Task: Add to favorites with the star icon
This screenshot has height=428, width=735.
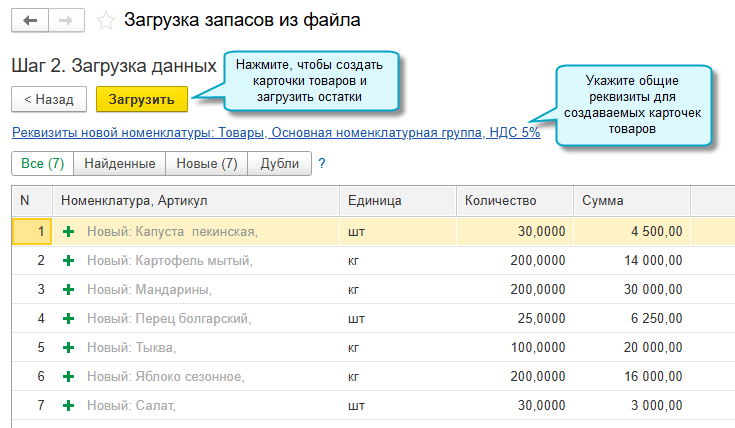Action: click(105, 20)
